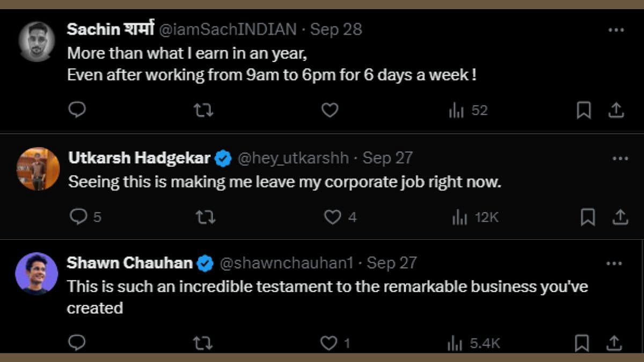Reply to Sachin's tweet

[x=77, y=110]
